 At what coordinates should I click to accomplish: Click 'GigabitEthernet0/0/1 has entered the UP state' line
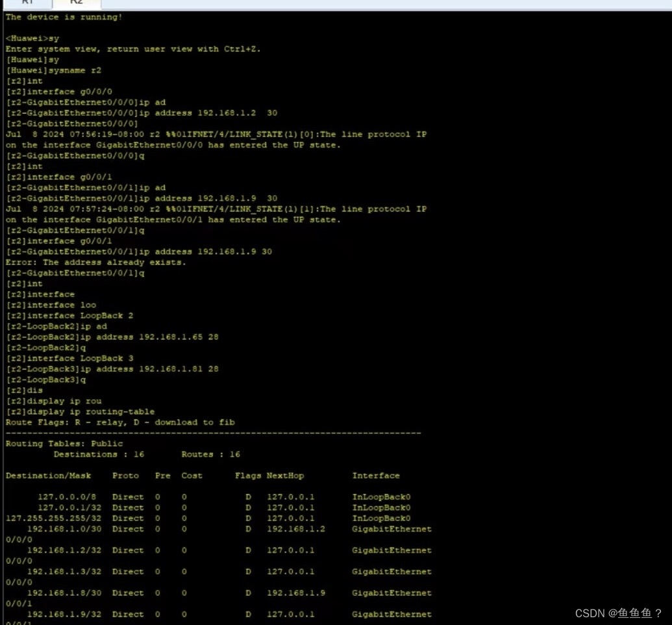point(173,220)
